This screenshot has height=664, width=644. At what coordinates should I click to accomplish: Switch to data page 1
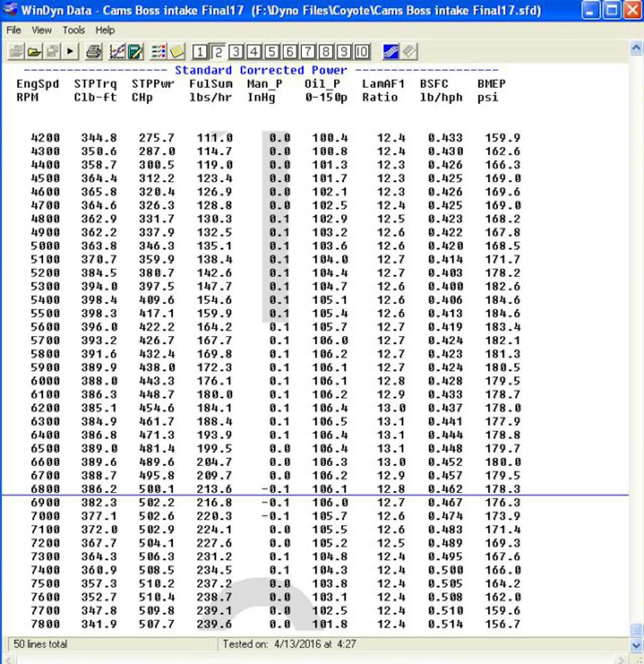point(200,51)
